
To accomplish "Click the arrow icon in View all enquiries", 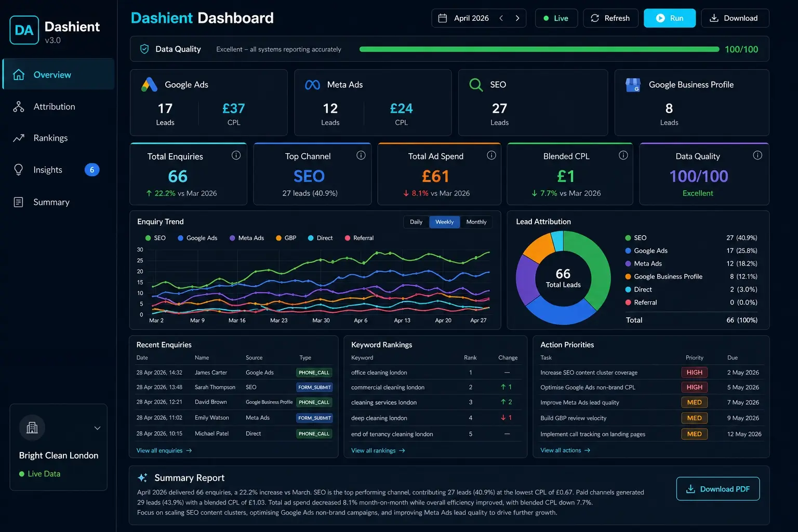I will coord(189,450).
